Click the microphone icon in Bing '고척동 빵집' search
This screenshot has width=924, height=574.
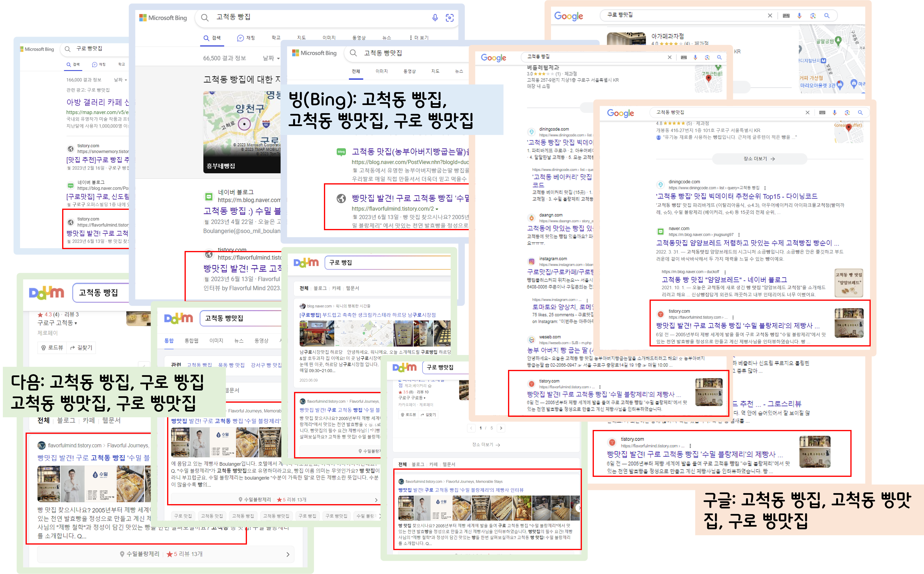click(x=435, y=17)
